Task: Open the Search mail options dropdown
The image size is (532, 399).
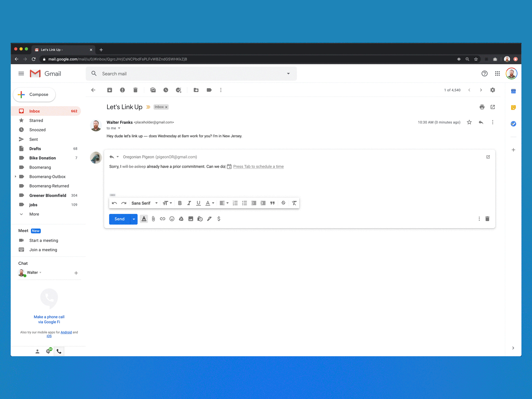Action: pyautogui.click(x=288, y=73)
